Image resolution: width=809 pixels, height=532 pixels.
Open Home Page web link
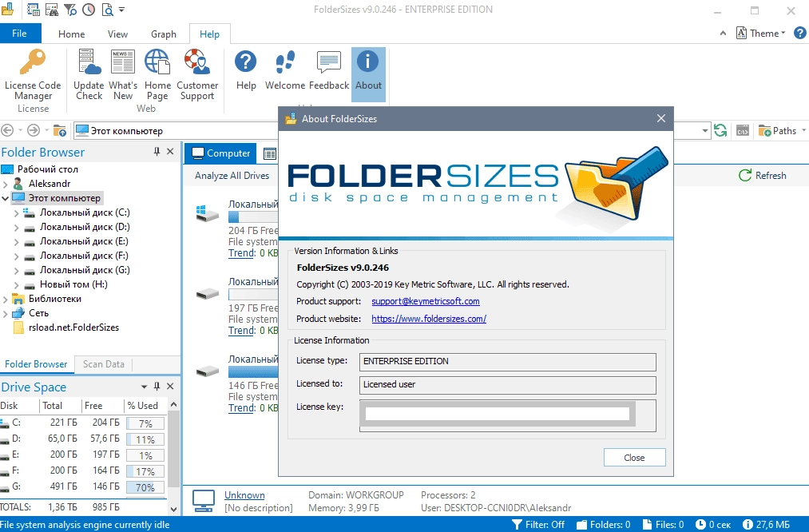157,74
